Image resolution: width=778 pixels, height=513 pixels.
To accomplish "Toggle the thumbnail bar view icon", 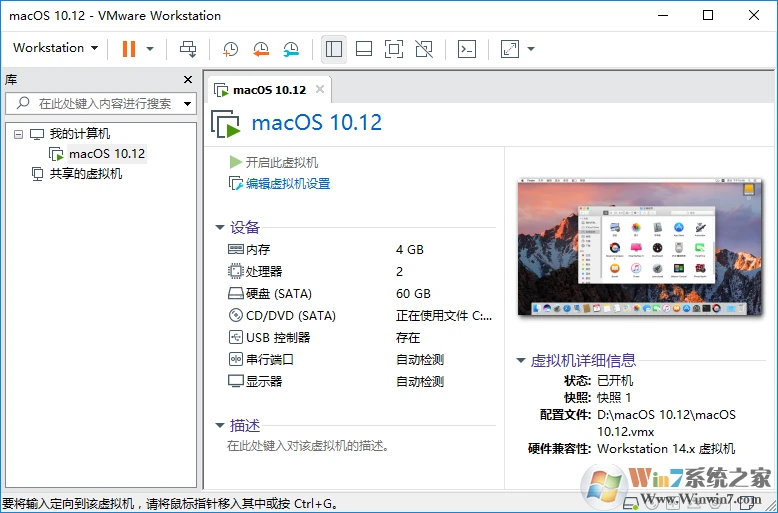I will click(x=364, y=48).
